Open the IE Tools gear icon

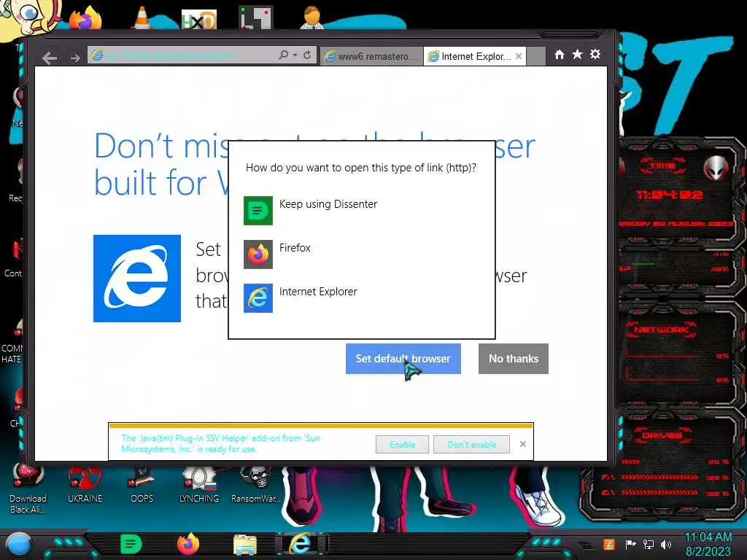(x=595, y=54)
